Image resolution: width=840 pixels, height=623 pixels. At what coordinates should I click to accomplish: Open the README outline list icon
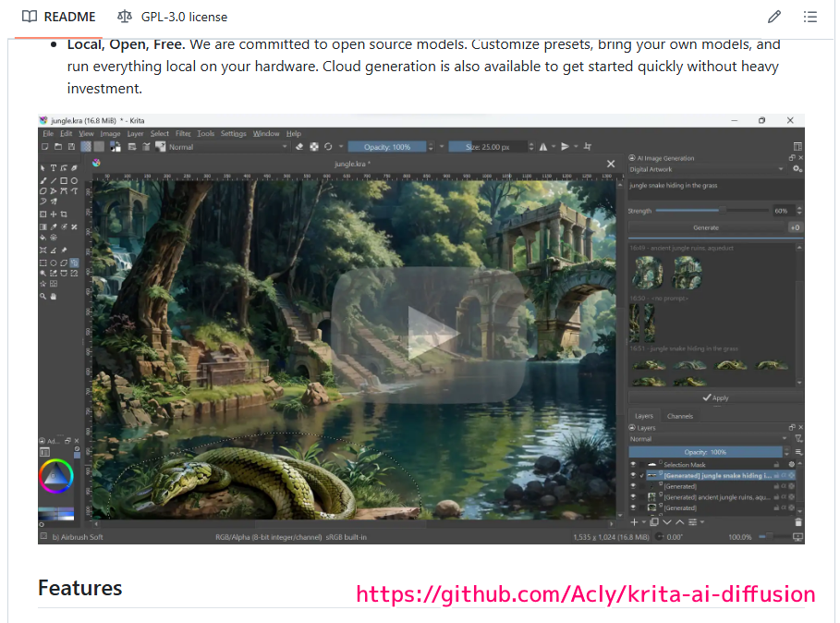(810, 18)
